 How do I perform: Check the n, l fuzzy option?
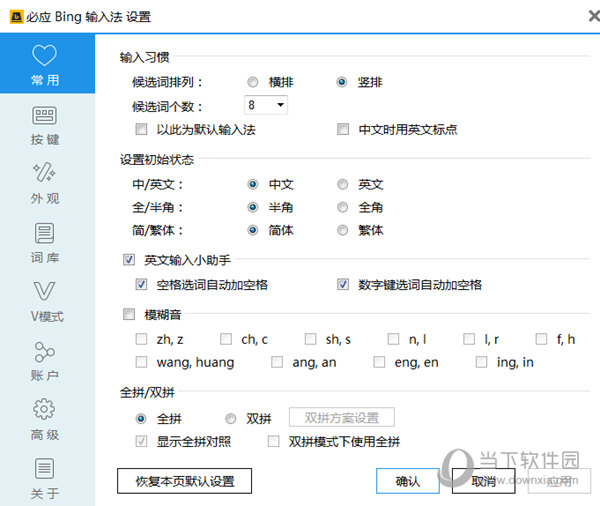(x=393, y=339)
